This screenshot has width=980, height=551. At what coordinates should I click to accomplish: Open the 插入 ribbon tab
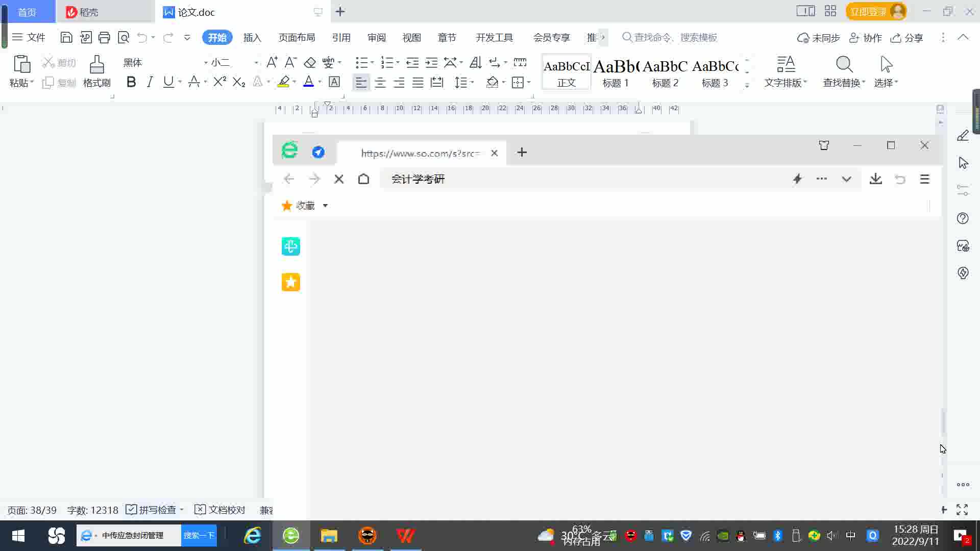252,37
